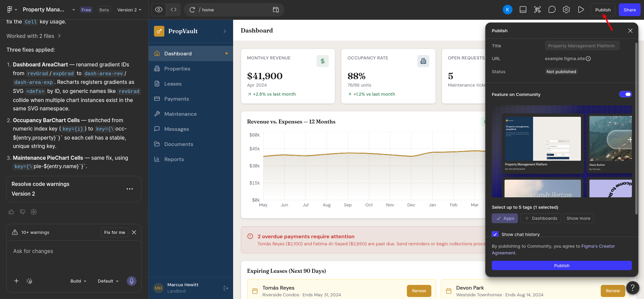Renew Tomás Reyes lease

coord(419,291)
